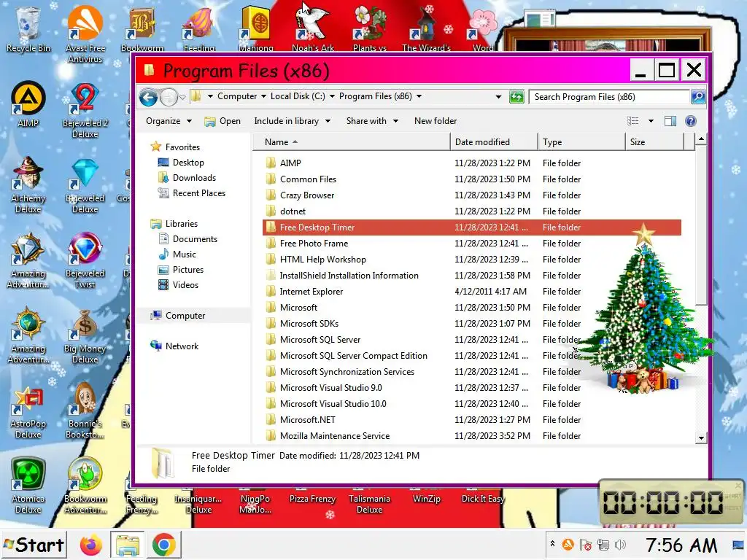The height and width of the screenshot is (560, 747).
Task: Sort by the Name column header
Action: point(351,142)
